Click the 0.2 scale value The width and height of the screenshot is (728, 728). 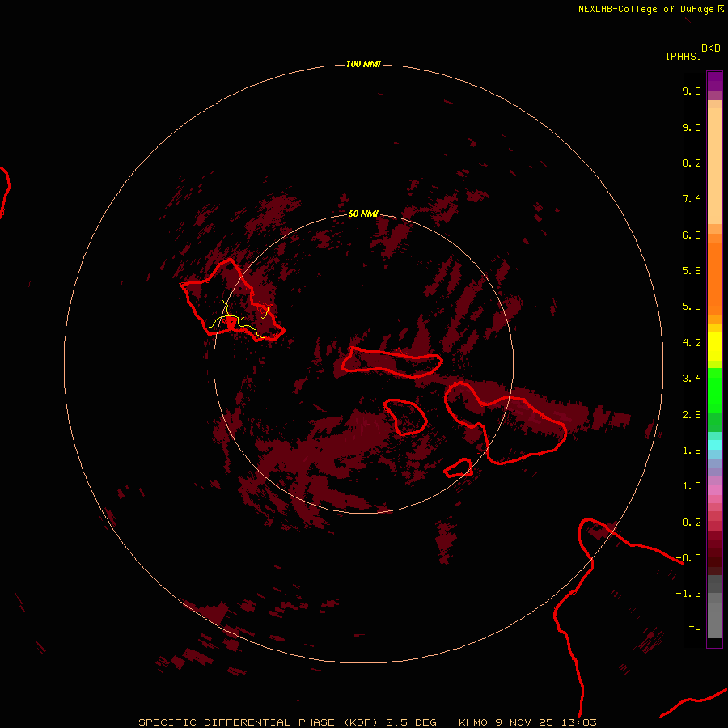(692, 523)
